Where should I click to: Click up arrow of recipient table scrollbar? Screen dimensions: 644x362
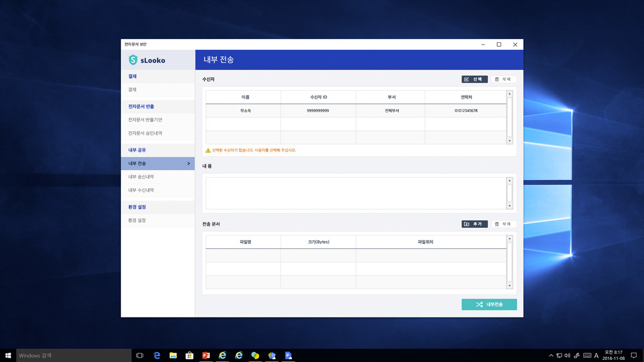(x=510, y=94)
